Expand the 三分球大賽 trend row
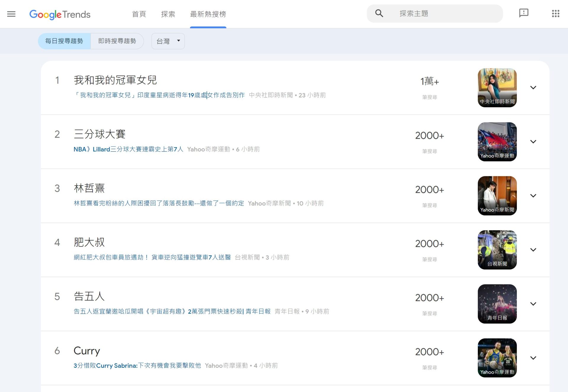The width and height of the screenshot is (568, 392). [x=533, y=142]
